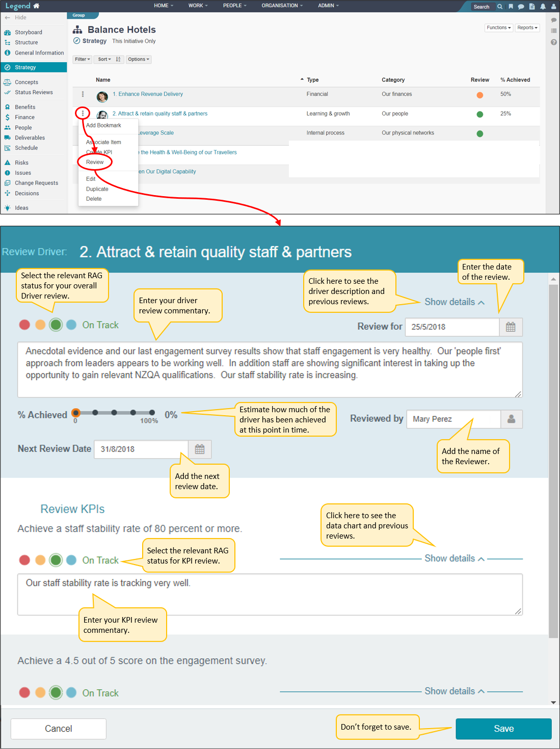560x749 pixels.
Task: Open the help question mark icon
Action: pos(554,42)
